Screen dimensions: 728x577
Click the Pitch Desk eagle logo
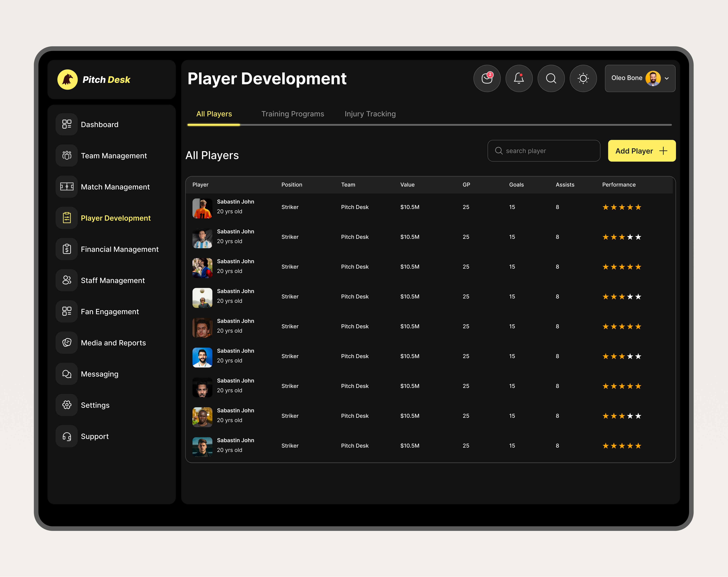coord(68,80)
